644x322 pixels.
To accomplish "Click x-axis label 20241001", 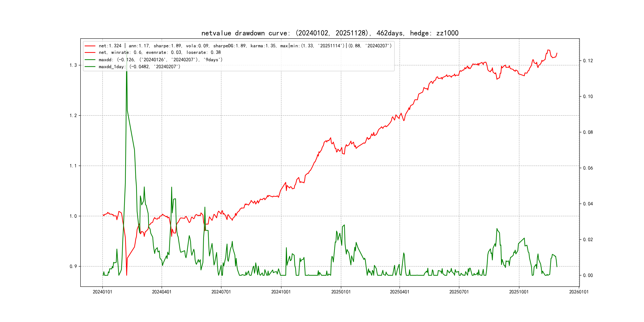I will [x=281, y=292].
